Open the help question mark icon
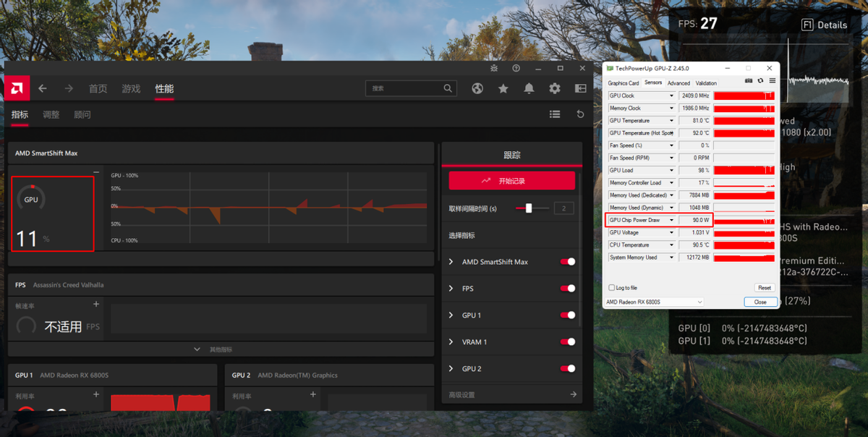The width and height of the screenshot is (868, 437). click(x=516, y=68)
